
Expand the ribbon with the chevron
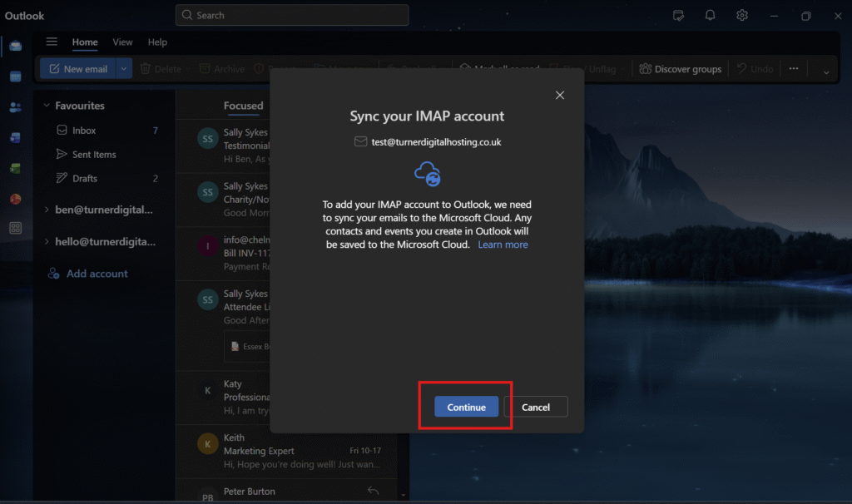pos(826,72)
